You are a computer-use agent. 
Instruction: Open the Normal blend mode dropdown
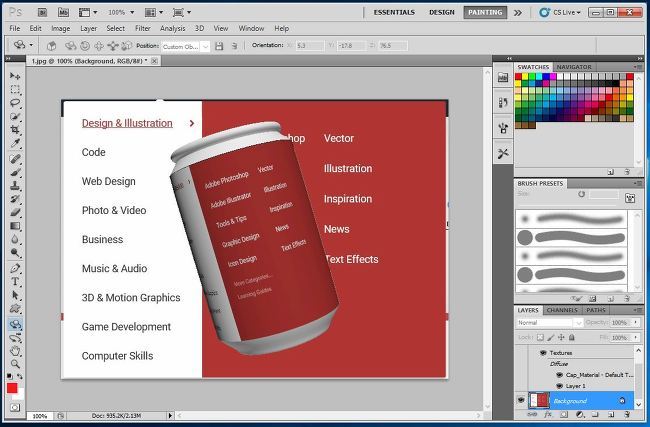(x=550, y=323)
